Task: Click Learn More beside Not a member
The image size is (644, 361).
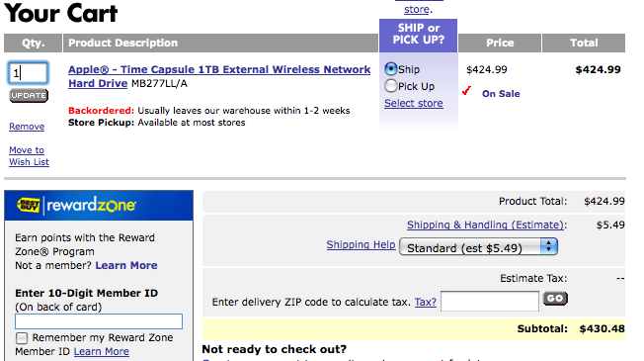Action: pos(126,266)
